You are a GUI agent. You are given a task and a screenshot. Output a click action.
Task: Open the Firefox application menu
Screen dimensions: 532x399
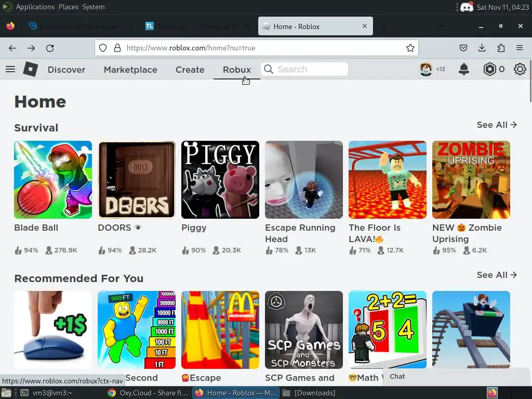click(520, 48)
